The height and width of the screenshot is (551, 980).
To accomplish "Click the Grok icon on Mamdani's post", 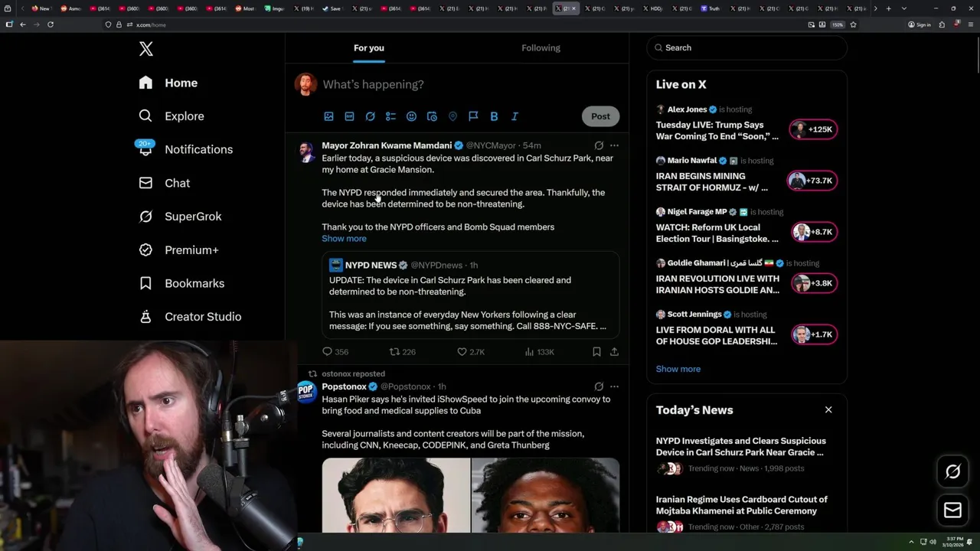I will click(599, 145).
